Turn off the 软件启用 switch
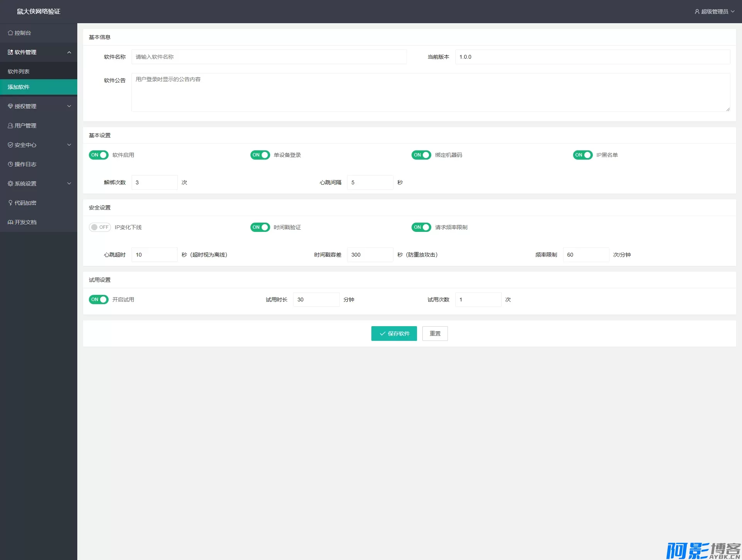This screenshot has height=560, width=742. click(99, 155)
